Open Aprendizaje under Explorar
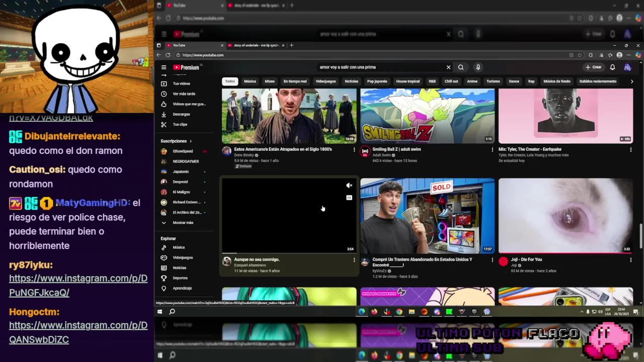The image size is (644, 362). pyautogui.click(x=182, y=289)
